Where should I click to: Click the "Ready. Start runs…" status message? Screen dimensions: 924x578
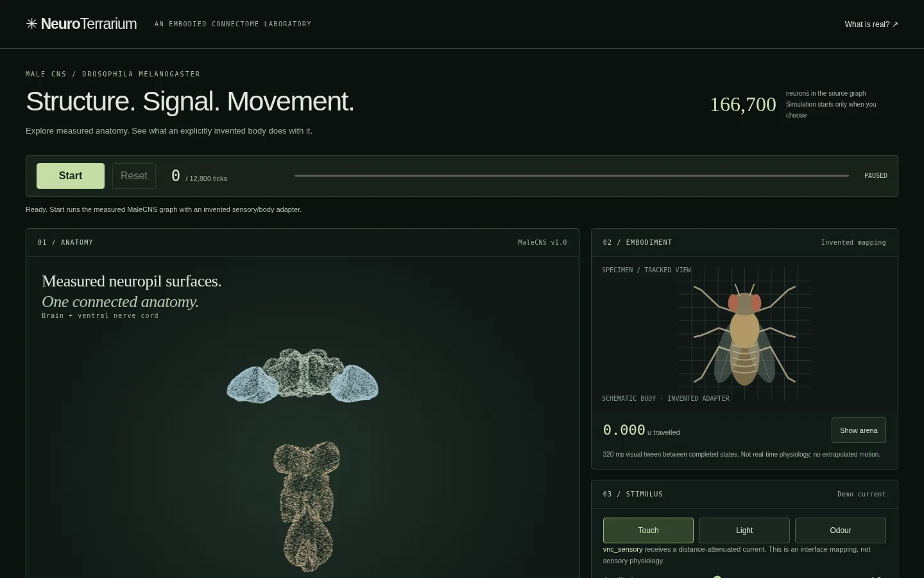[x=164, y=209]
